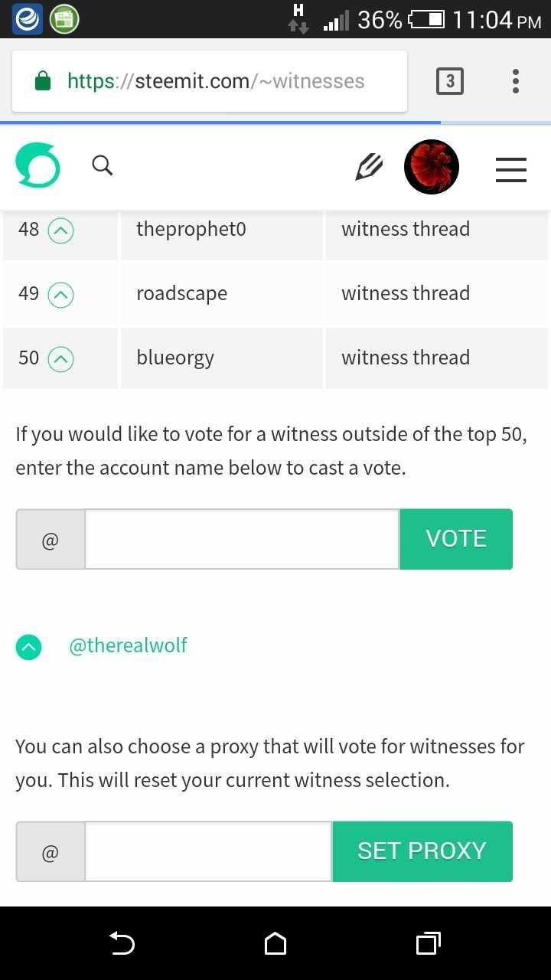Open the browser tabs counter showing 3
551x980 pixels.
pos(450,81)
